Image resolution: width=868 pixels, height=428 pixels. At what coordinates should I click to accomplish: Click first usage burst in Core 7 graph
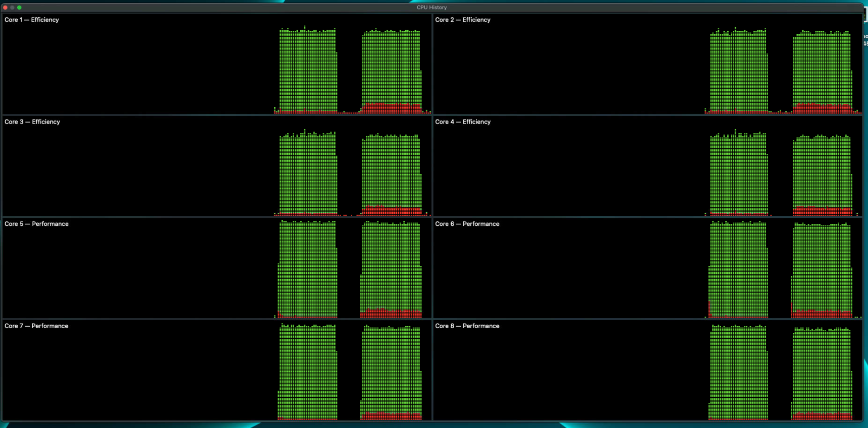click(307, 372)
